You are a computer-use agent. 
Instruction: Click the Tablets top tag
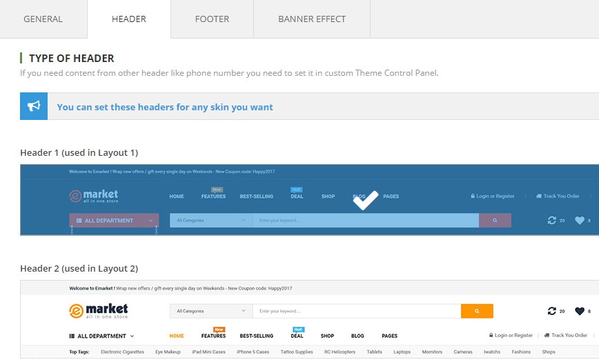[374, 352]
